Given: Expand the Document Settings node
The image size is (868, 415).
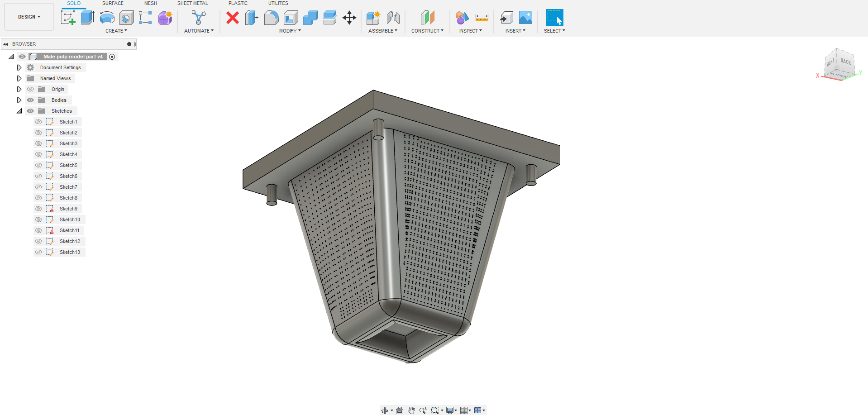Looking at the screenshot, I should point(19,67).
